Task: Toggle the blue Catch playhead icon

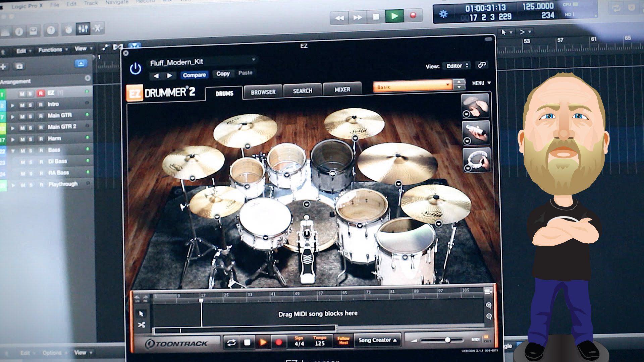Action: point(135,45)
